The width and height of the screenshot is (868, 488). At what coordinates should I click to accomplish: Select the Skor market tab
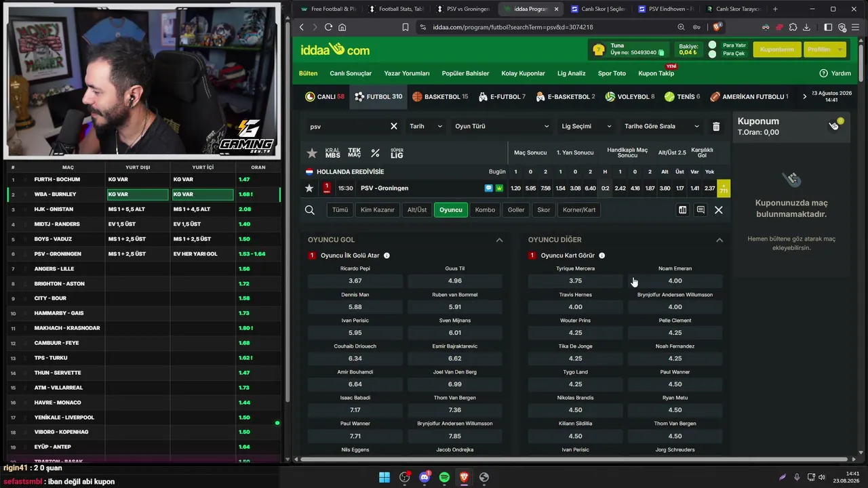click(x=544, y=210)
